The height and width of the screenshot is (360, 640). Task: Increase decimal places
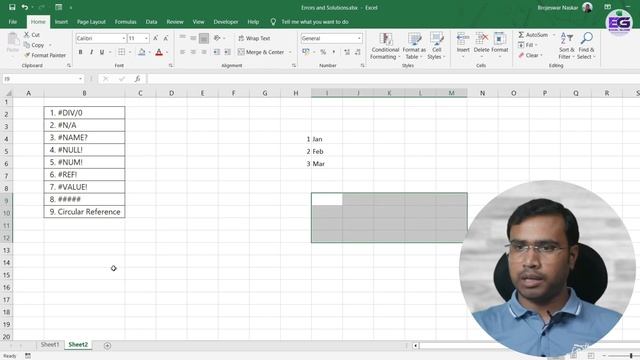tap(347, 52)
